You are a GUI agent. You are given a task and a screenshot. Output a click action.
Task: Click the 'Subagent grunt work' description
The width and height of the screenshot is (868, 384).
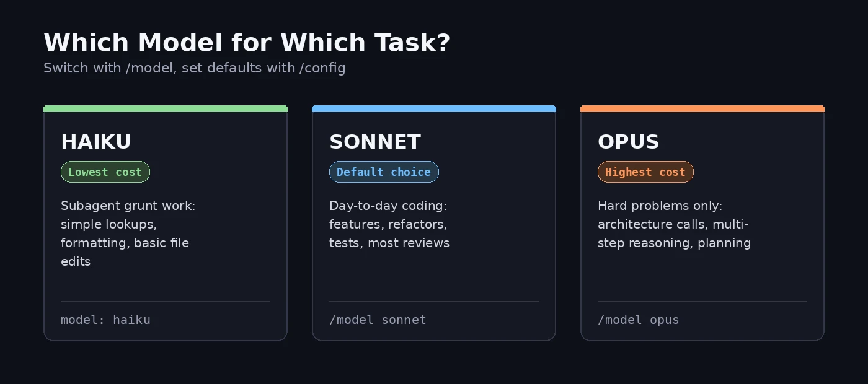tap(128, 233)
